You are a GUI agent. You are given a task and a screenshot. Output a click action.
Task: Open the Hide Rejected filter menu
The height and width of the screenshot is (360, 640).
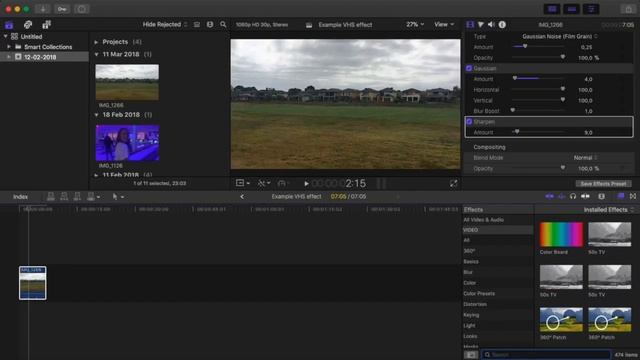pos(165,24)
